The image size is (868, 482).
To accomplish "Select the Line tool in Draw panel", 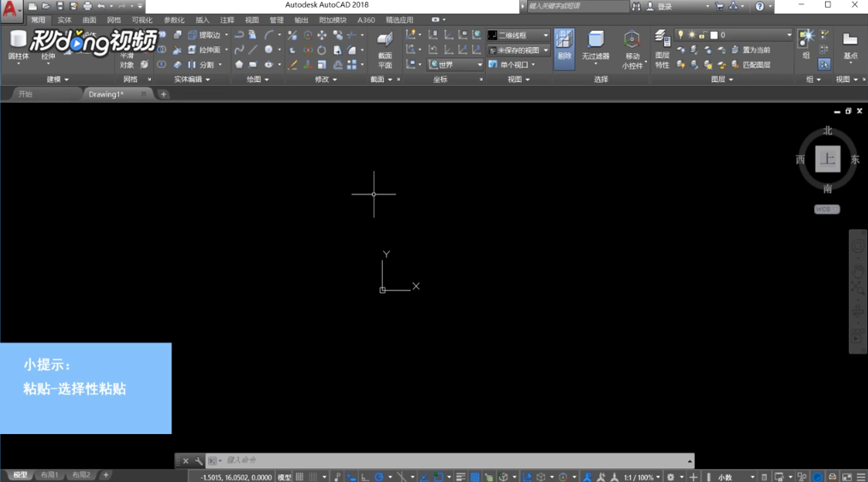I will click(x=253, y=50).
